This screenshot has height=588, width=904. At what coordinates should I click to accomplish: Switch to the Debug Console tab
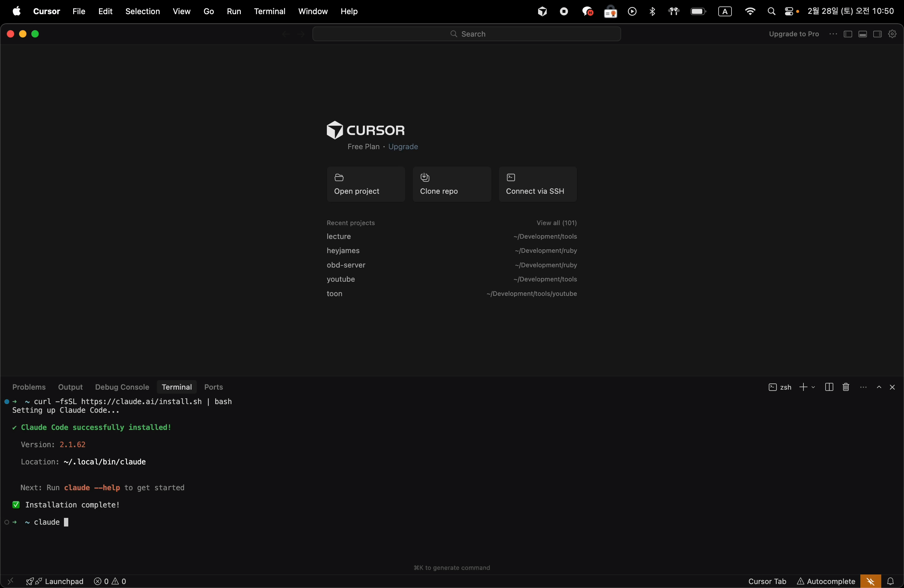122,387
